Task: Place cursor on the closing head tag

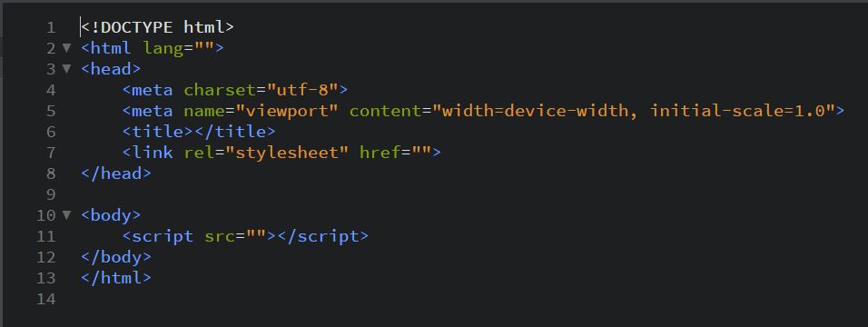Action: (x=115, y=173)
